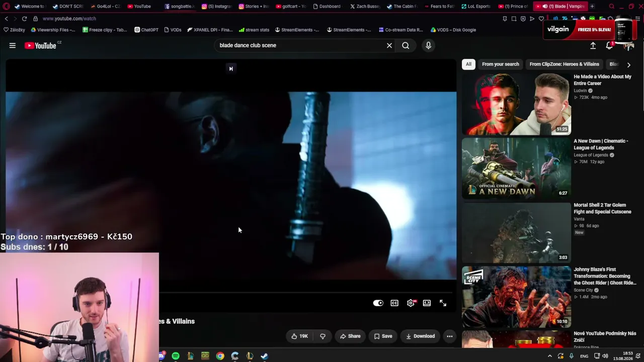Select From ClipZone: Heroes & Villains chip
This screenshot has height=362, width=644.
564,64
